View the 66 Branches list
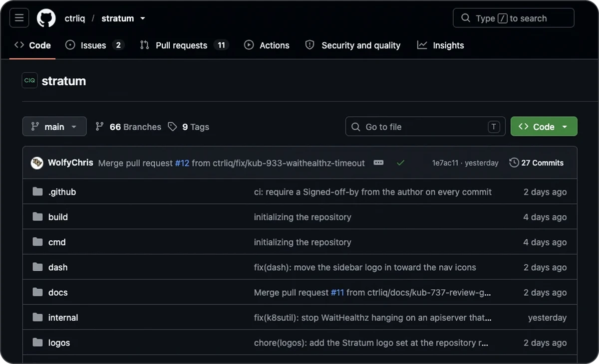 pyautogui.click(x=128, y=127)
